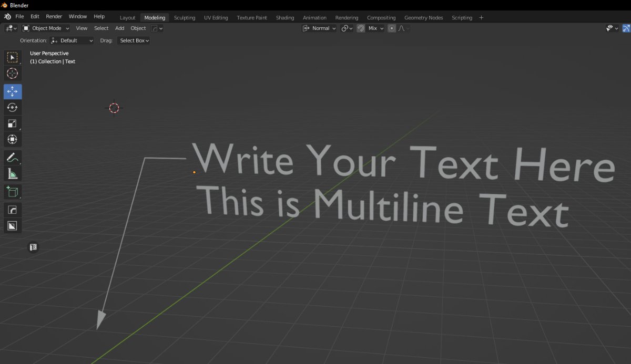Click the orange text object origin point
The width and height of the screenshot is (631, 364).
click(x=194, y=172)
